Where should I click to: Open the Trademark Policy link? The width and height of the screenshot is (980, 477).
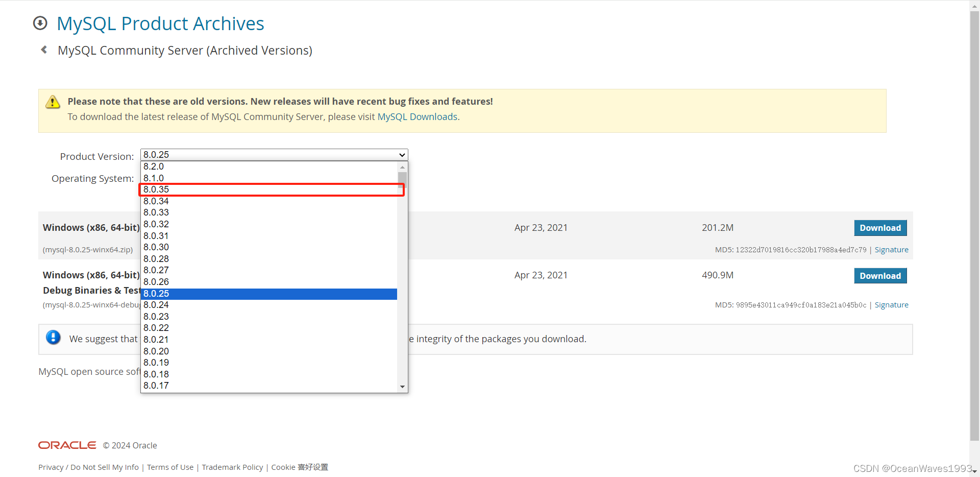coord(232,467)
